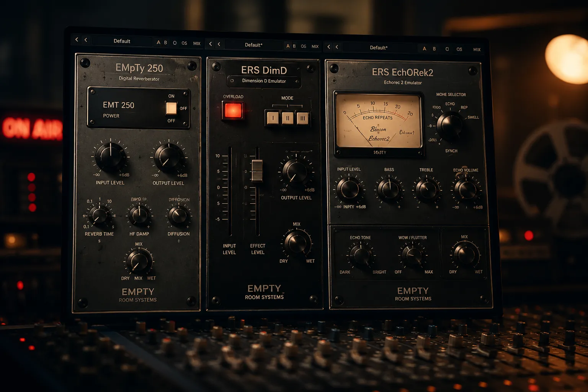Click Empty Room Systems logo on ERS DimD

coord(264,292)
